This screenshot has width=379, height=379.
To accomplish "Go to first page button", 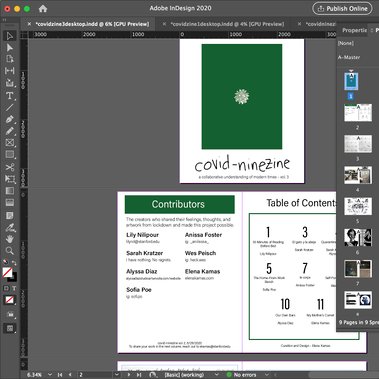I will tap(60, 375).
